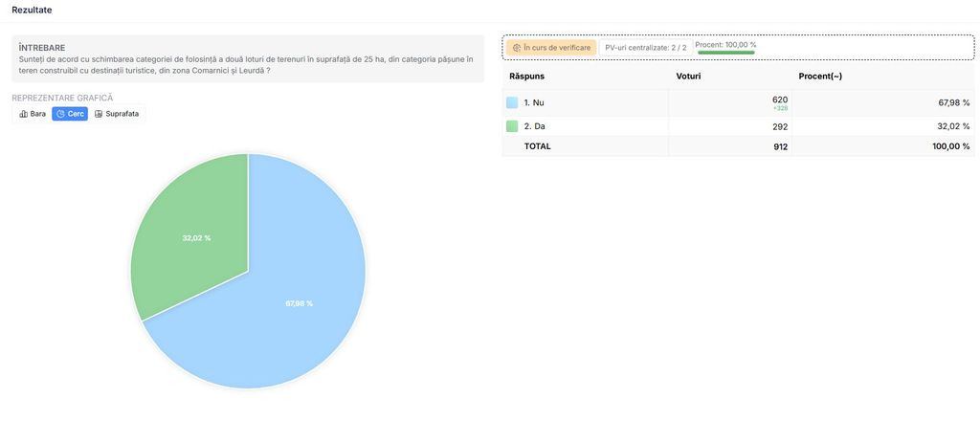Image resolution: width=980 pixels, height=421 pixels.
Task: Select the '1. Nu' answer row
Action: pos(738,102)
